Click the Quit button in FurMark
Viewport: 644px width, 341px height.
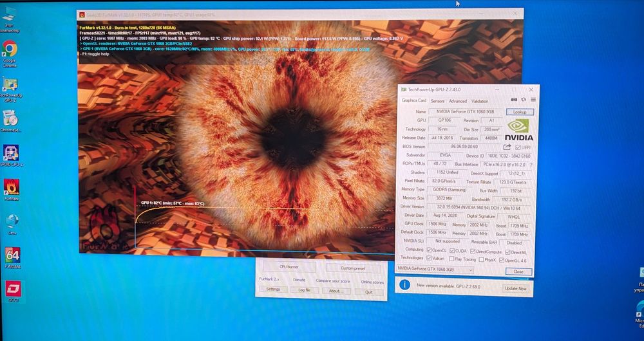pos(369,292)
